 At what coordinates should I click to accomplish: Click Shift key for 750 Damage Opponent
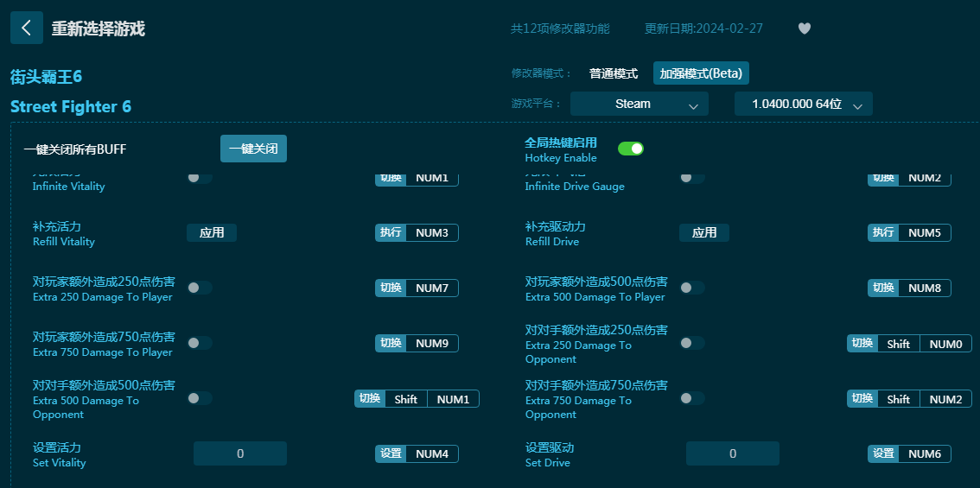[899, 399]
